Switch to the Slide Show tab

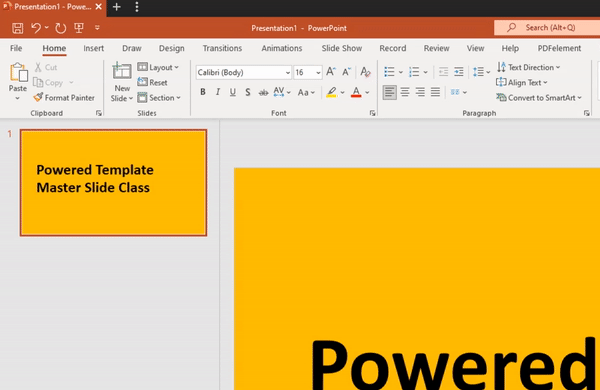(342, 48)
